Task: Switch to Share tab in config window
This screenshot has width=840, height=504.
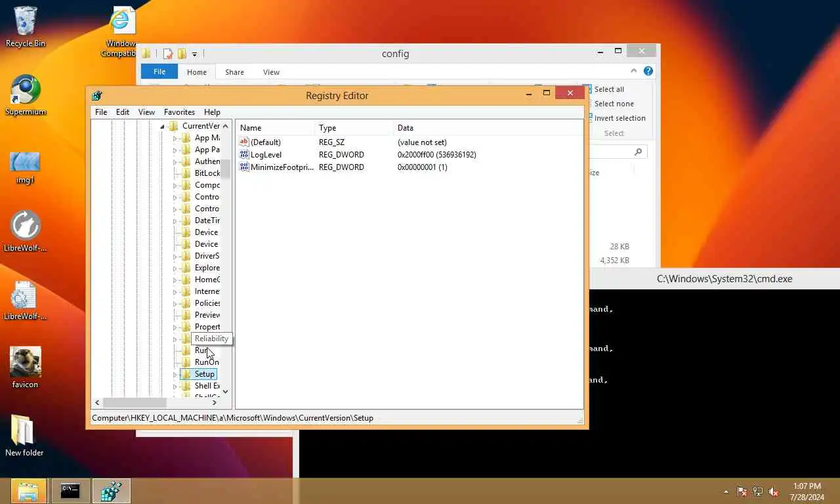Action: [x=234, y=72]
